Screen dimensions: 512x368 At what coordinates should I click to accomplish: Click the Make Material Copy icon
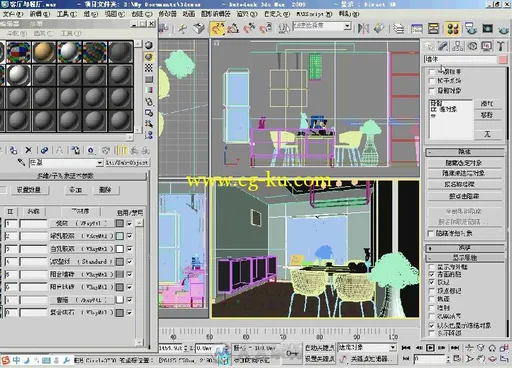(44, 150)
